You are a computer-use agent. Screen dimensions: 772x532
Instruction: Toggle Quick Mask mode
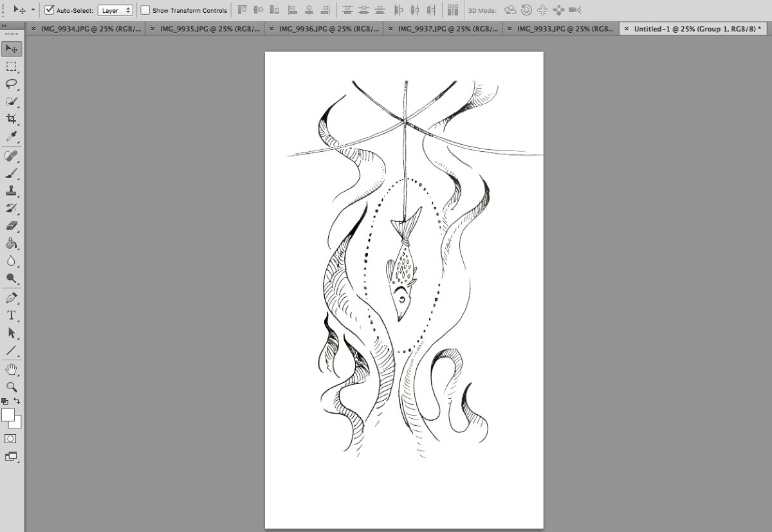point(11,439)
